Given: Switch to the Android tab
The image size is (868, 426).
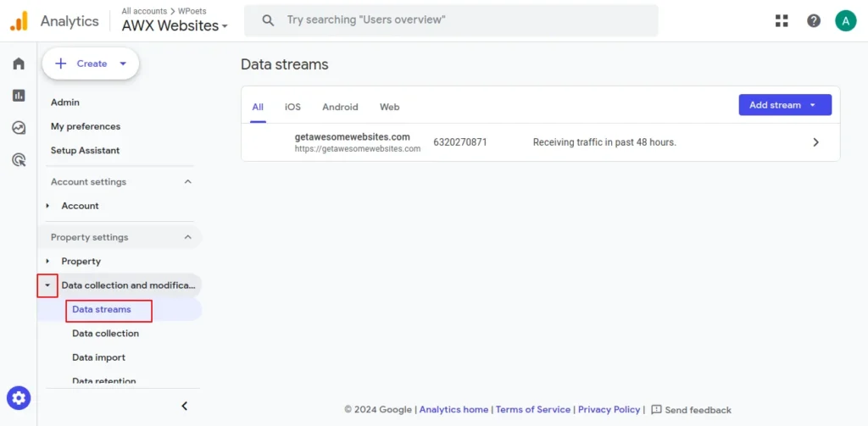Looking at the screenshot, I should coord(340,107).
